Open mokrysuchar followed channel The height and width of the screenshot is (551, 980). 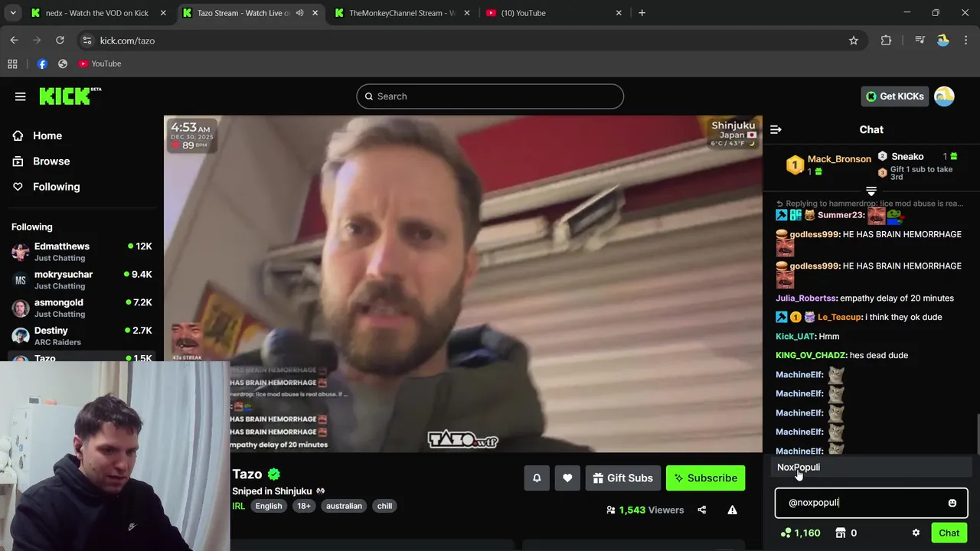82,280
